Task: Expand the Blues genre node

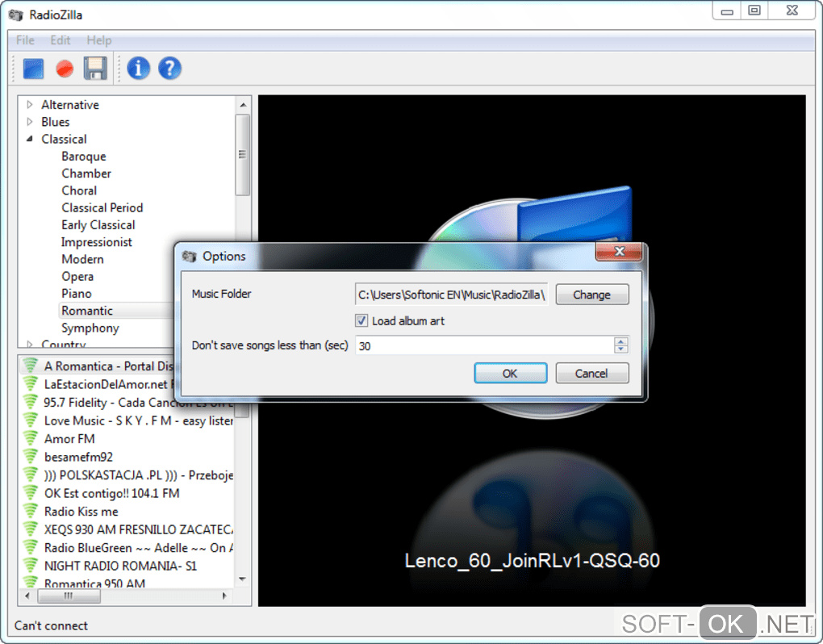Action: (29, 122)
